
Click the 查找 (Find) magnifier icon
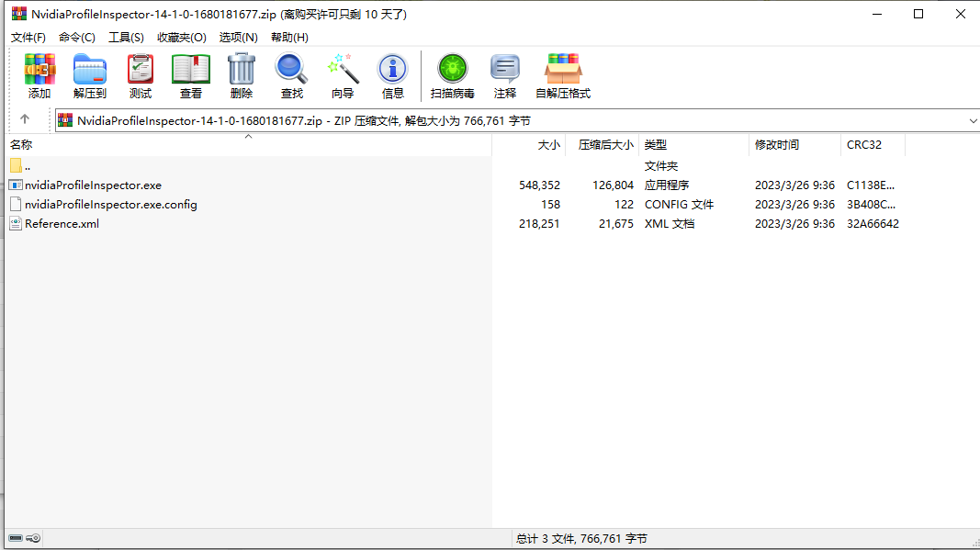coord(291,69)
